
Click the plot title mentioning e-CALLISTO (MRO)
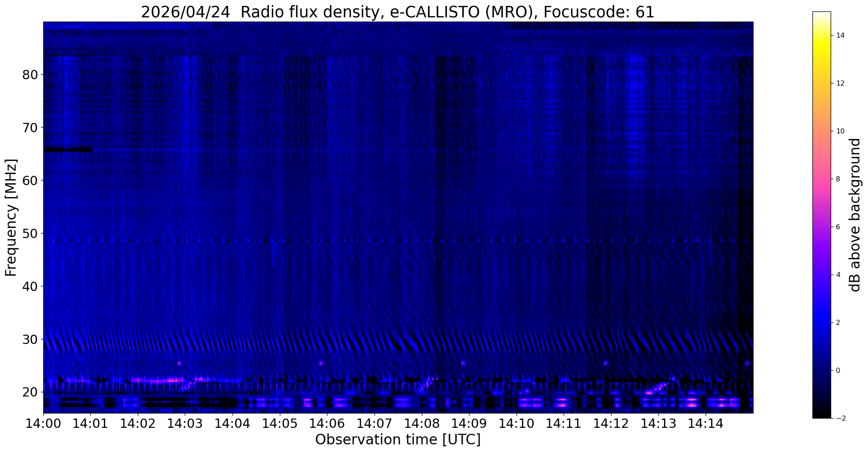click(x=398, y=12)
